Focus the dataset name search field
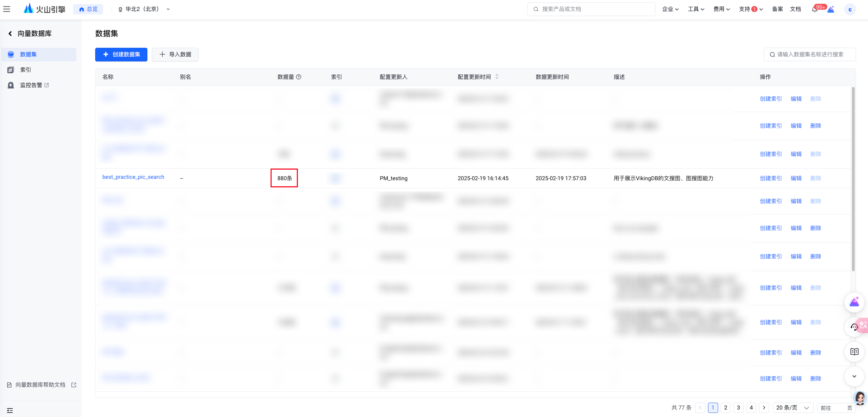This screenshot has height=417, width=868. pyautogui.click(x=810, y=55)
